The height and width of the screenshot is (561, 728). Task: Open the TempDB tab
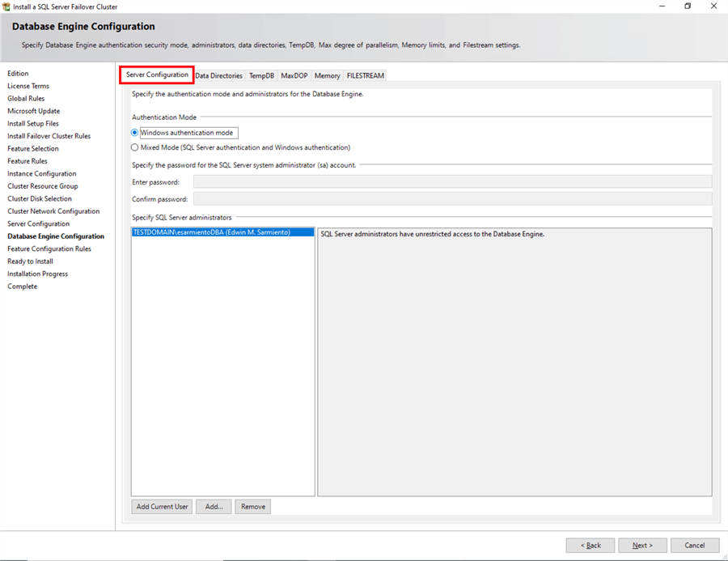(x=261, y=76)
